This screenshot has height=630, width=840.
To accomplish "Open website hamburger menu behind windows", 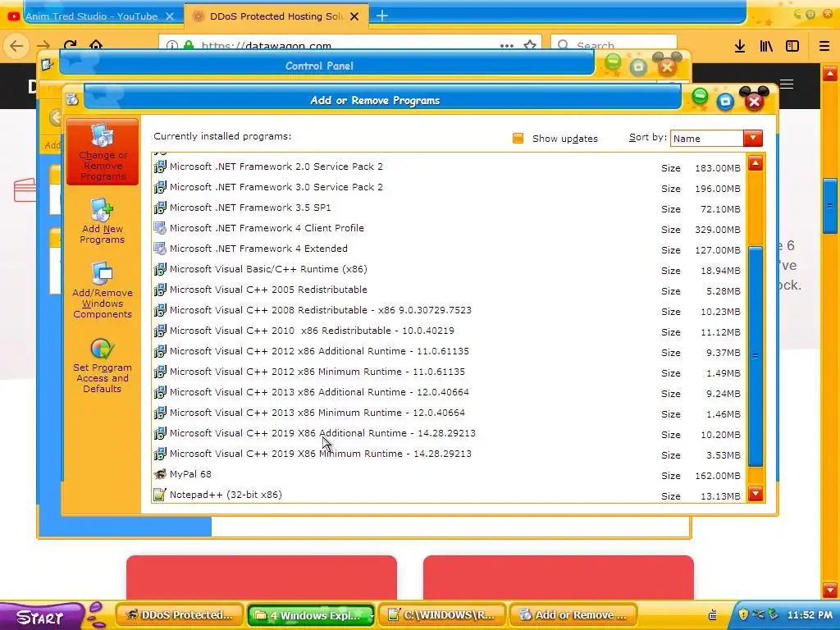I will click(787, 84).
